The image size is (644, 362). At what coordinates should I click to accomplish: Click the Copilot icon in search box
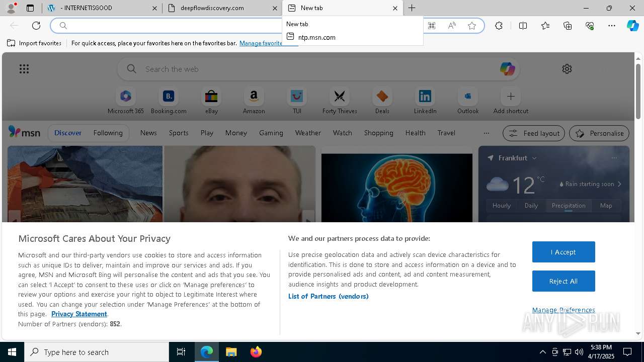point(507,69)
